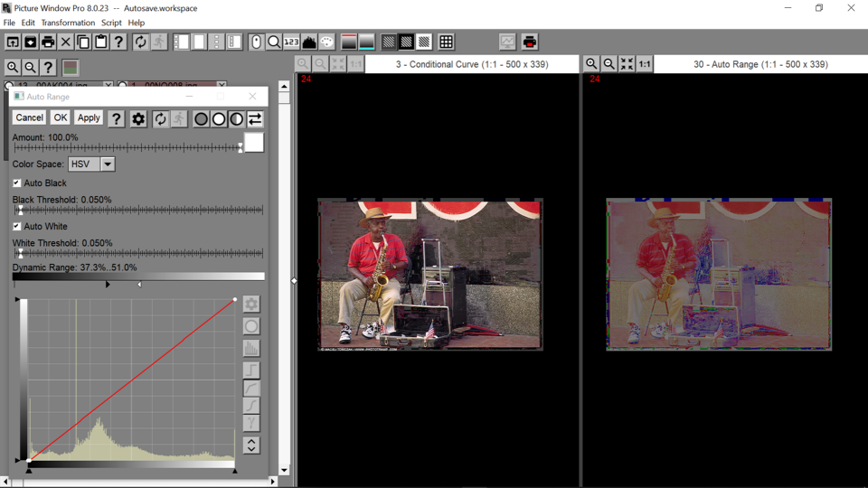Click the Black Threshold slider track
Screen dimensions: 868x488
coord(138,210)
